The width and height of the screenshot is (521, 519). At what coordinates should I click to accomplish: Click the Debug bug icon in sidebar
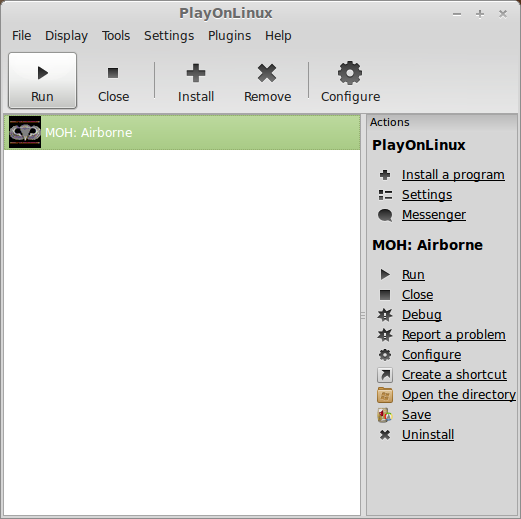tap(385, 315)
